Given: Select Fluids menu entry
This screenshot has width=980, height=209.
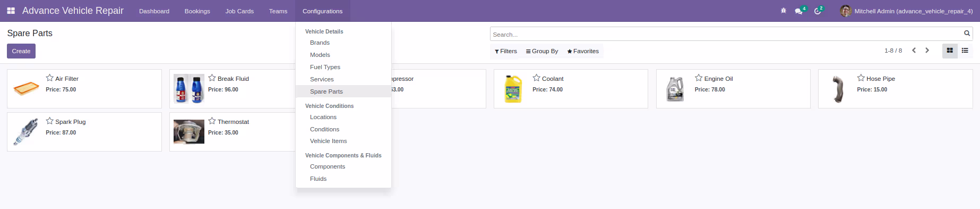Looking at the screenshot, I should 343,179.
